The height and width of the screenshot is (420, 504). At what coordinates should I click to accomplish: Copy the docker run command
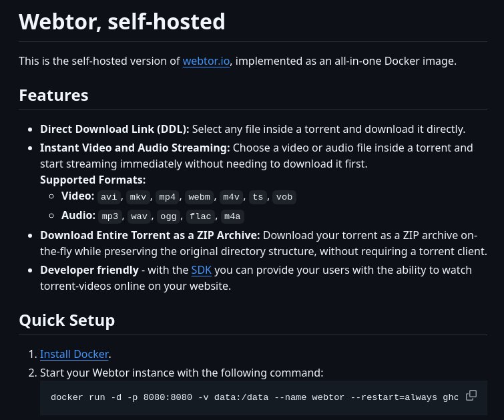pos(471,395)
